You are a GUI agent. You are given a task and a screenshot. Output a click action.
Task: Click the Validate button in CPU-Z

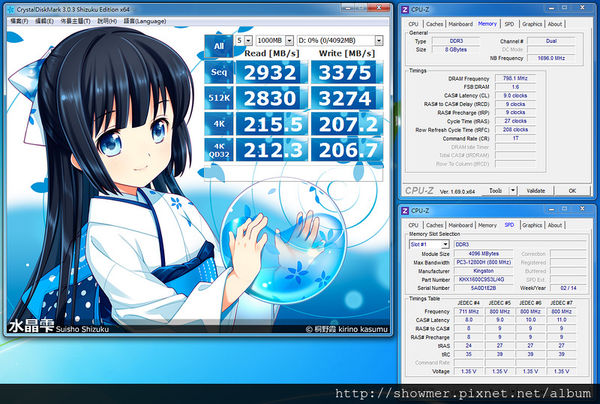pos(536,191)
